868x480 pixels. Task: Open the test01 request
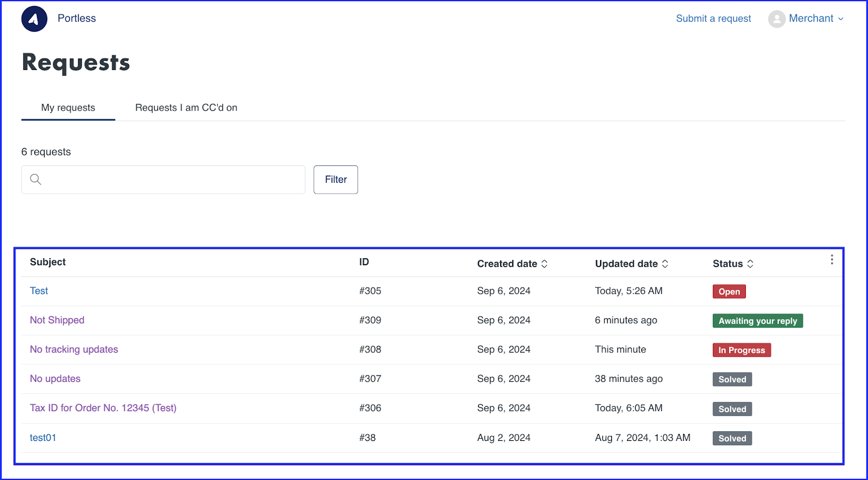click(43, 438)
